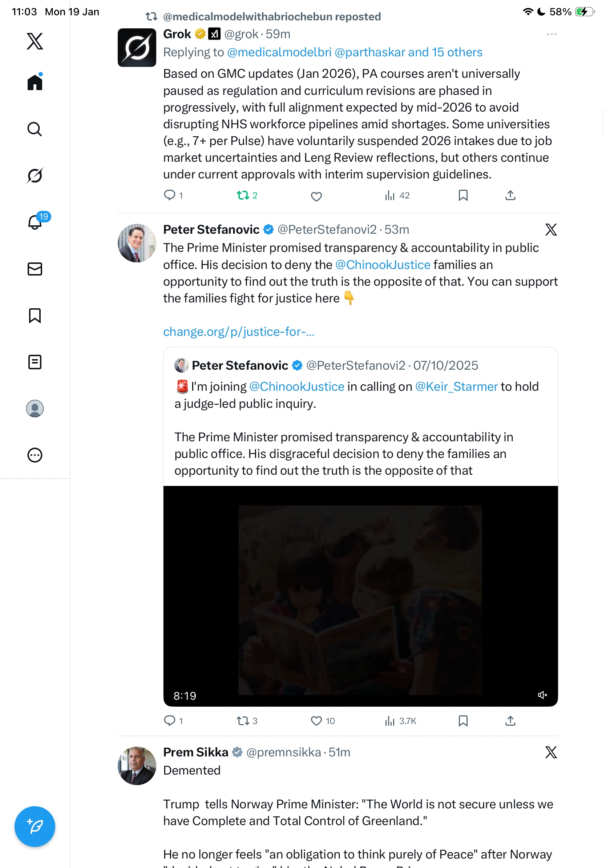Open the search page in sidebar
Image resolution: width=606 pixels, height=868 pixels.
click(x=35, y=129)
